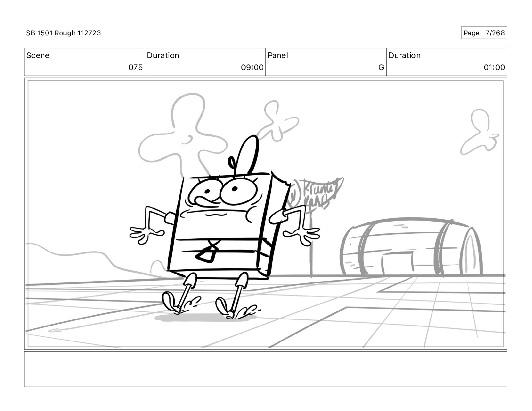Click the scene number '075'
The image size is (532, 411).
[136, 67]
